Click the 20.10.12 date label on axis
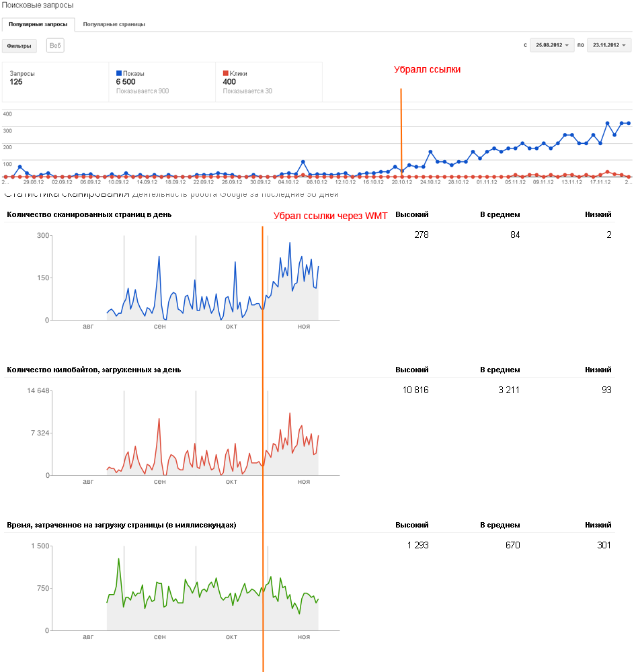 click(402, 182)
